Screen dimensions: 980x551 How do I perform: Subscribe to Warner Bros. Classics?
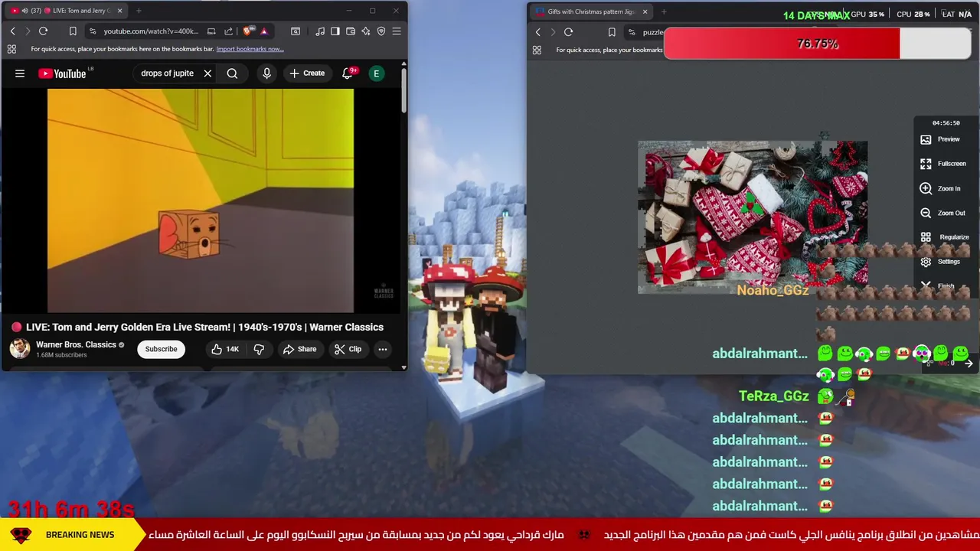click(161, 349)
